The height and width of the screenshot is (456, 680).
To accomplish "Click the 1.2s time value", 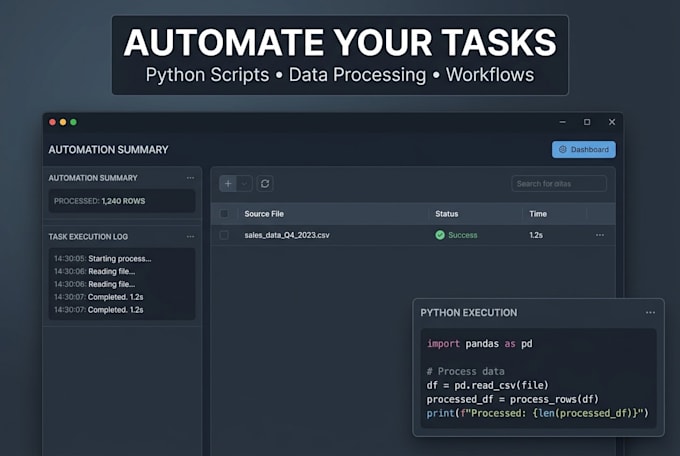I will click(x=536, y=235).
